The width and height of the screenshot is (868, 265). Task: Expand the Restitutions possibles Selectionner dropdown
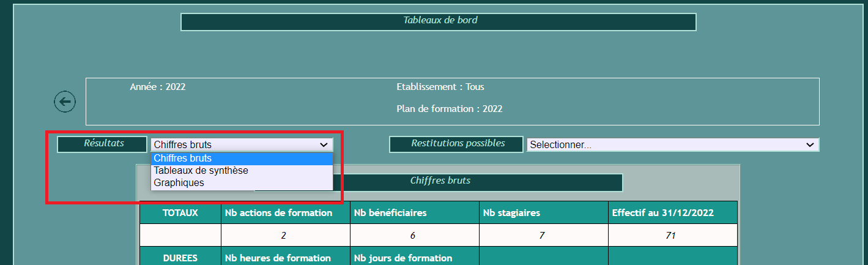click(x=672, y=145)
